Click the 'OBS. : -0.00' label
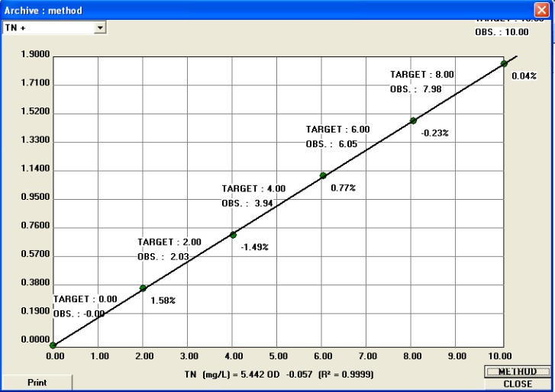The height and width of the screenshot is (392, 555). click(x=79, y=313)
